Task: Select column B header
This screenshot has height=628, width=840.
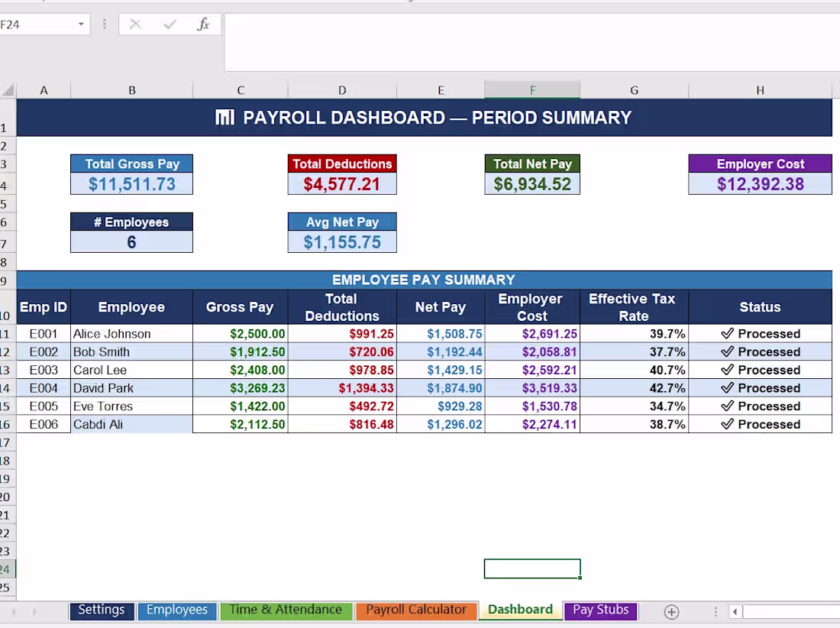Action: click(x=132, y=90)
